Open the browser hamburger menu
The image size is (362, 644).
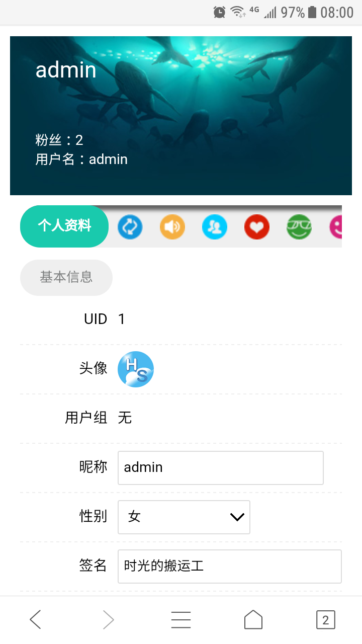click(181, 620)
